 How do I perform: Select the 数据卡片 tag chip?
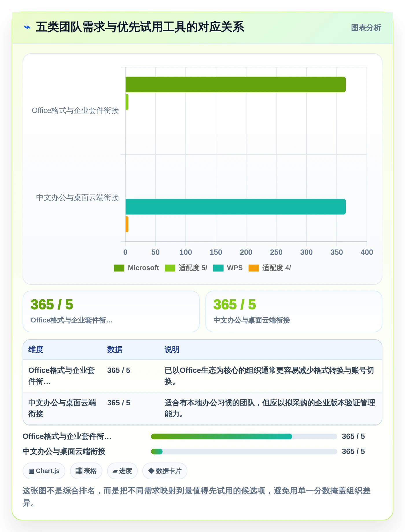[x=165, y=471]
